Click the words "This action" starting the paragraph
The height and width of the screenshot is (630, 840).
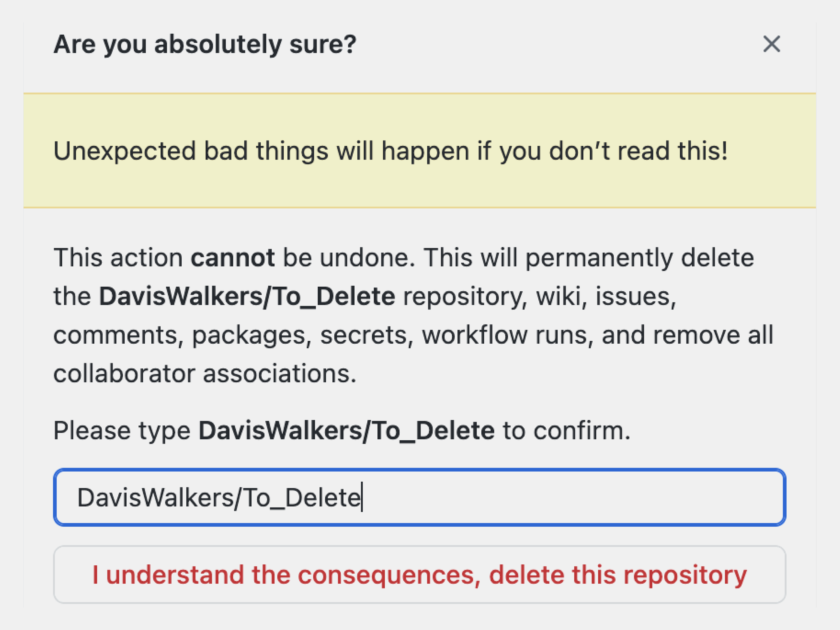coord(118,258)
